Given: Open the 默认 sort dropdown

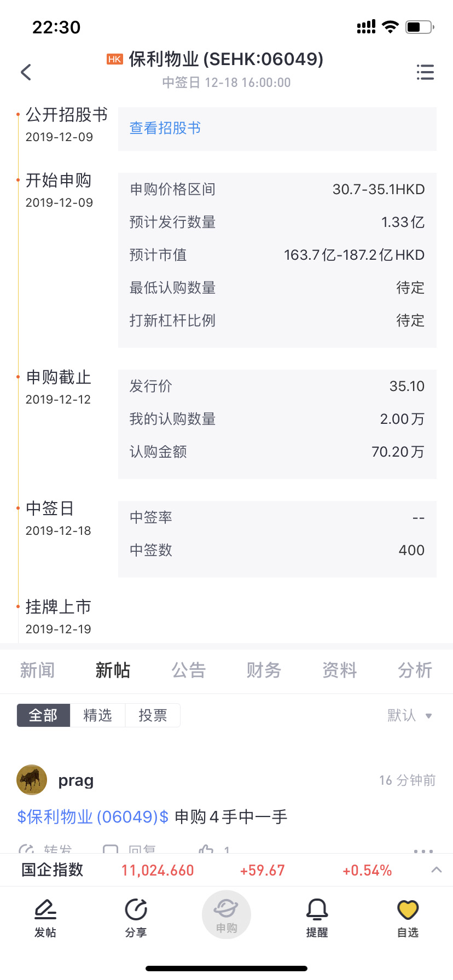Looking at the screenshot, I should click(x=410, y=715).
